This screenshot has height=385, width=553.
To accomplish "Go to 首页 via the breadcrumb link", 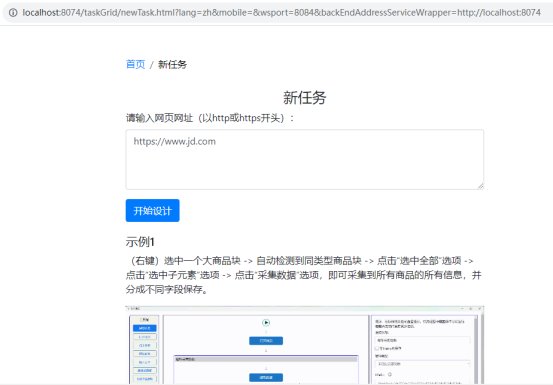I will click(135, 64).
